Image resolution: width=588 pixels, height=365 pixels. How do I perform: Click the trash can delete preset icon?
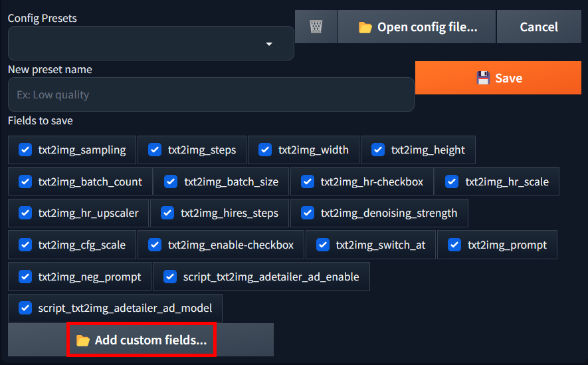(316, 27)
